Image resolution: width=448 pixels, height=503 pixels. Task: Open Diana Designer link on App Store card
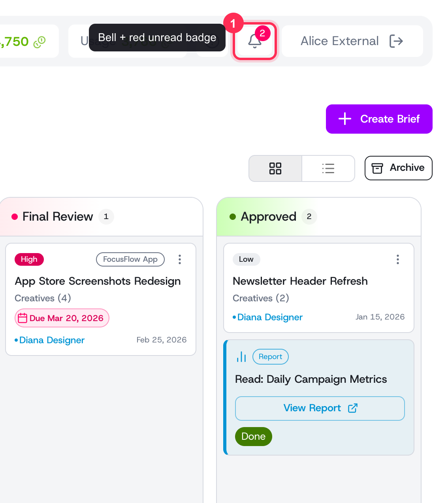(52, 340)
